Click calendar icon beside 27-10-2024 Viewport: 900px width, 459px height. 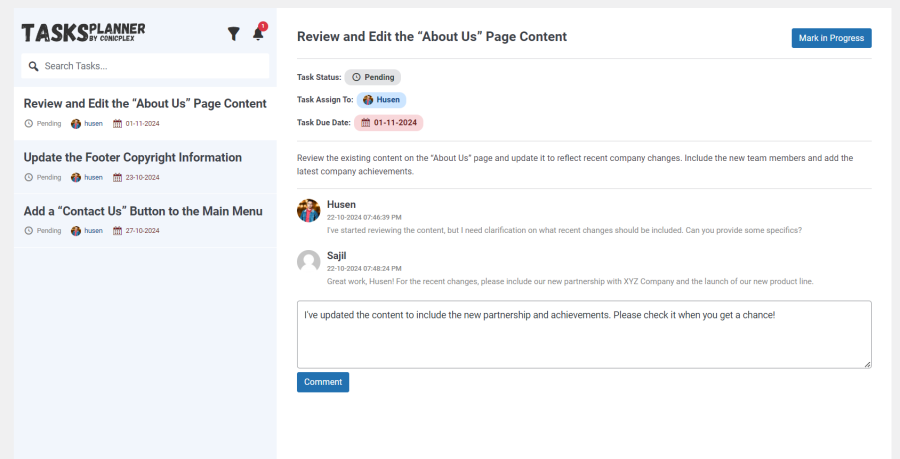click(x=117, y=231)
